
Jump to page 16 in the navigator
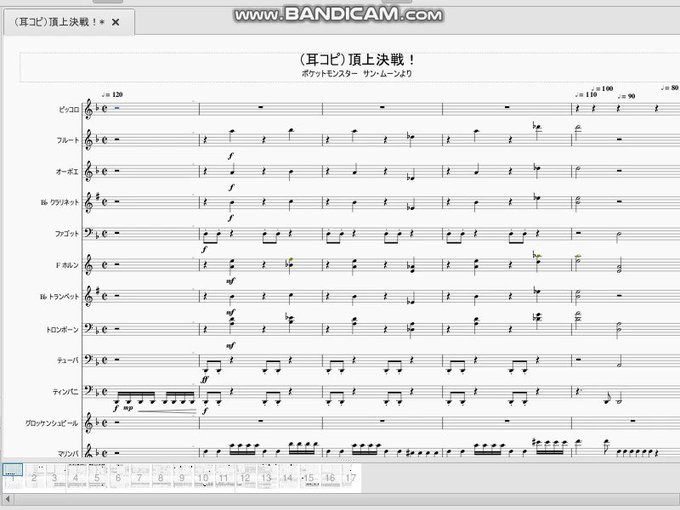(330, 477)
